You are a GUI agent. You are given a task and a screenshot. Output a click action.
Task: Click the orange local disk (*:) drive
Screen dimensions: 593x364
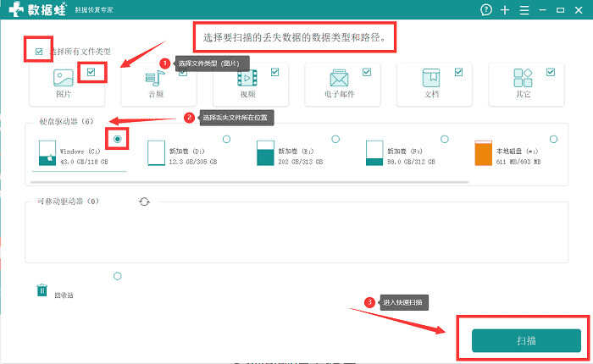[x=507, y=153]
